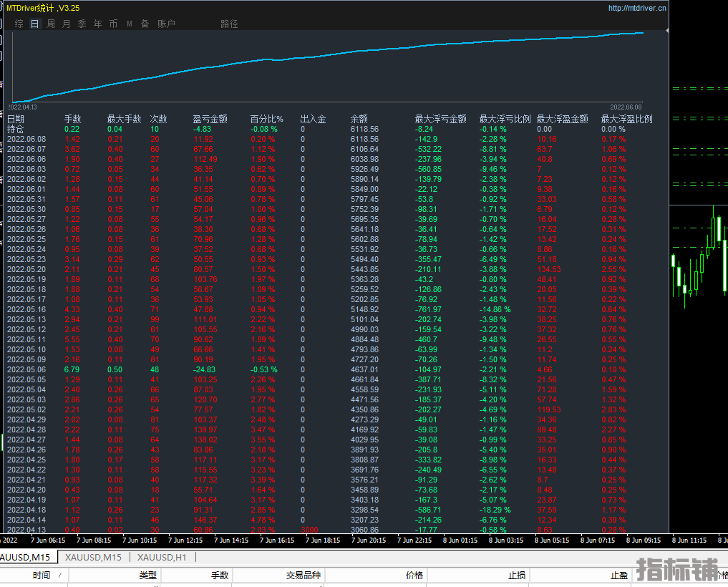728x587 pixels.
Task: Click the 路径 path button
Action: pyautogui.click(x=229, y=24)
